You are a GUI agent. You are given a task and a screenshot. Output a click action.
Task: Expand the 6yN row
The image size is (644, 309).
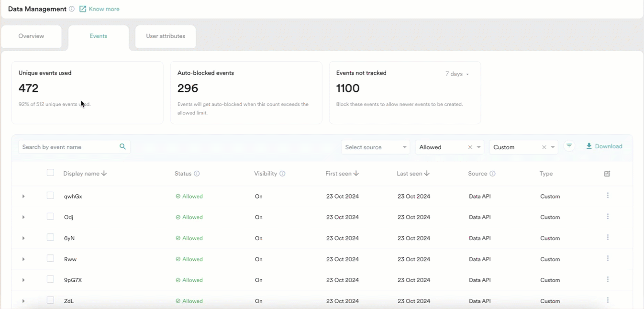point(23,238)
